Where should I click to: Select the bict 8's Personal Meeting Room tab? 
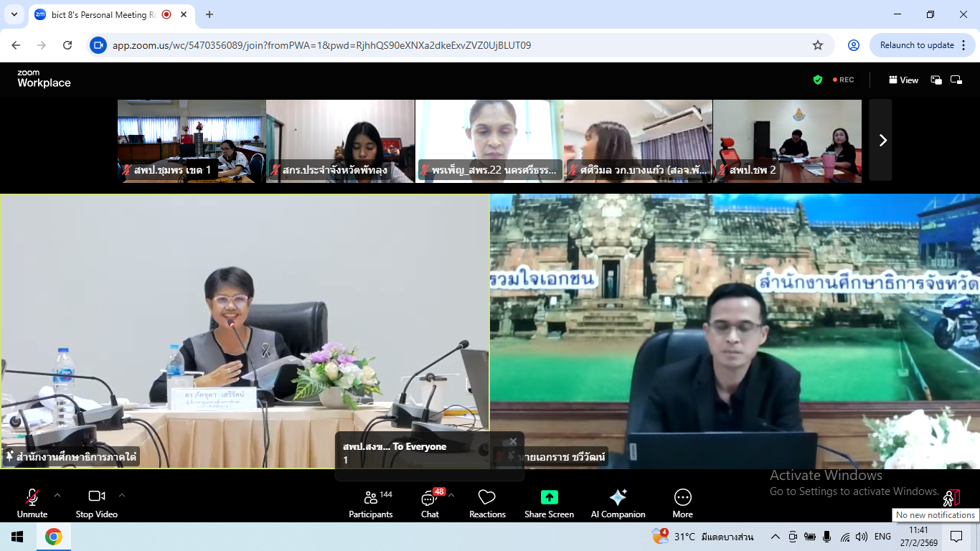coord(100,14)
